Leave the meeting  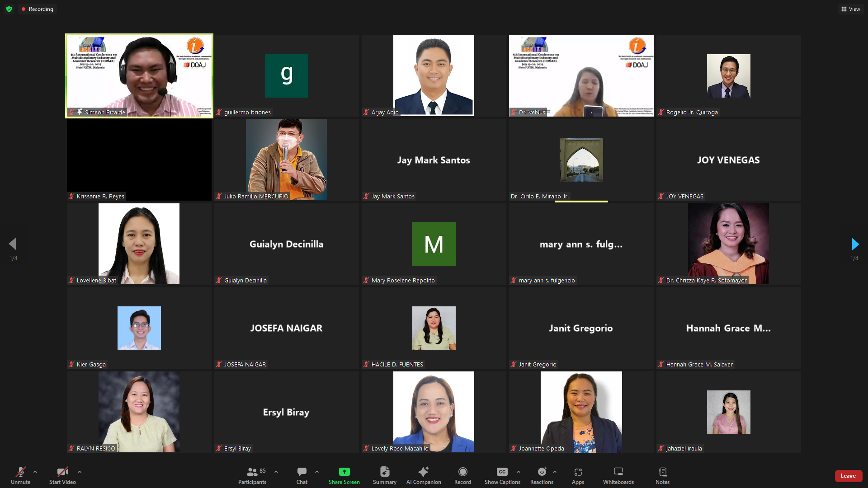(x=848, y=476)
